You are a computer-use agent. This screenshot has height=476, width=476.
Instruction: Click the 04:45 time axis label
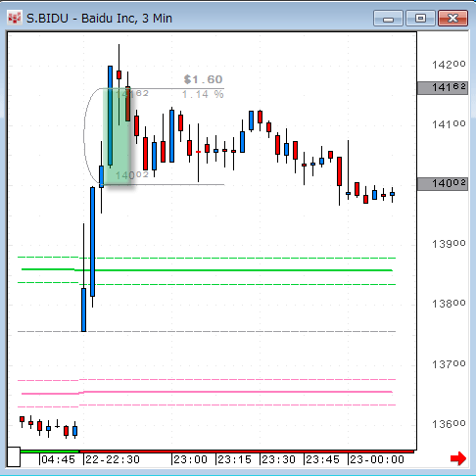(x=58, y=459)
